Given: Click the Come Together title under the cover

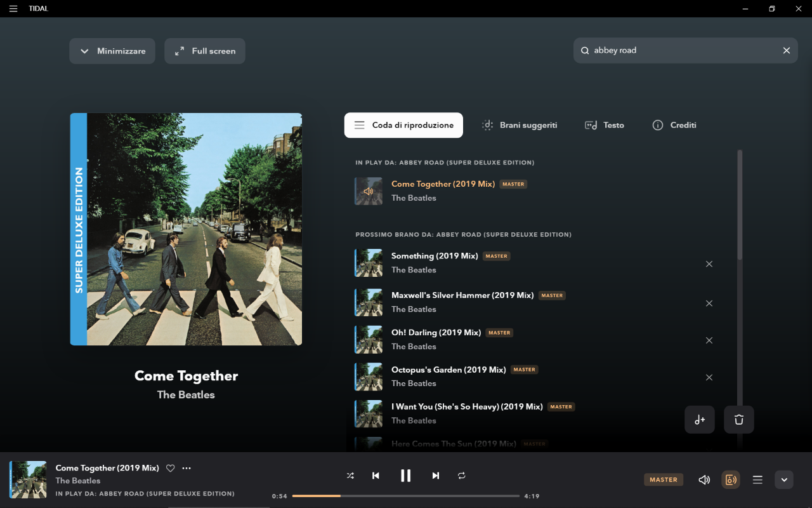Looking at the screenshot, I should [x=186, y=376].
